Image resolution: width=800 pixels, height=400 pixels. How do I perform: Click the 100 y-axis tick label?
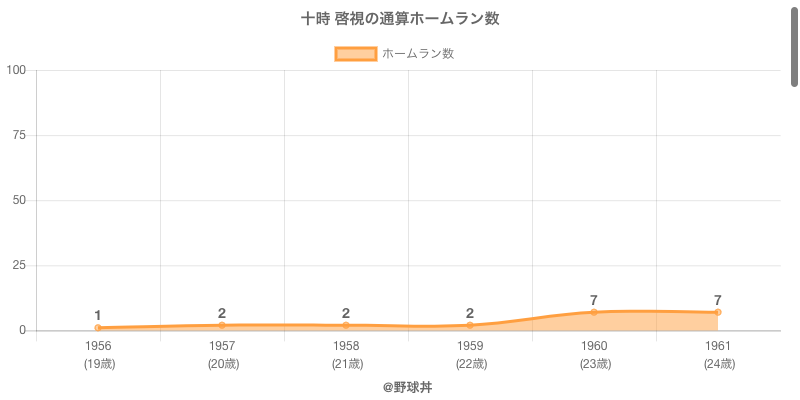[x=16, y=70]
